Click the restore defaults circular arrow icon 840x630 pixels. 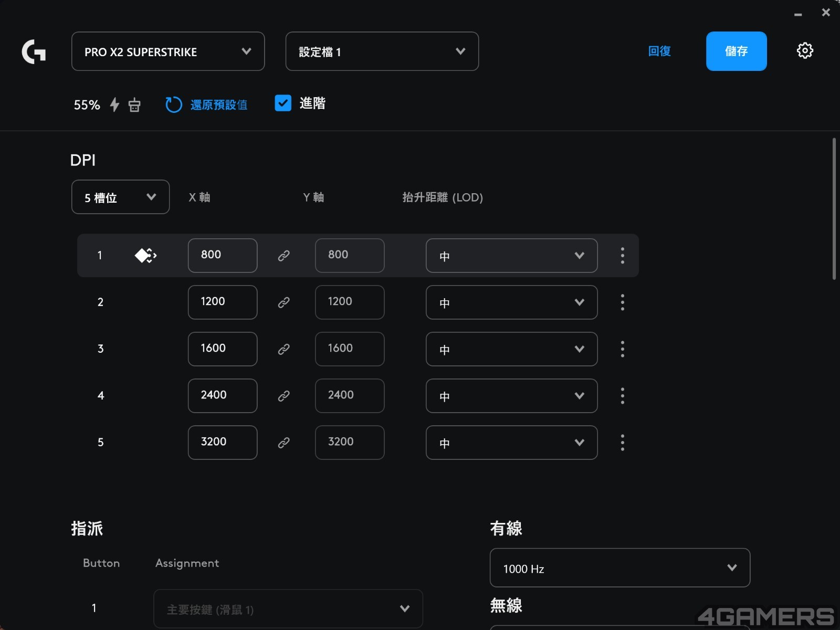(173, 104)
